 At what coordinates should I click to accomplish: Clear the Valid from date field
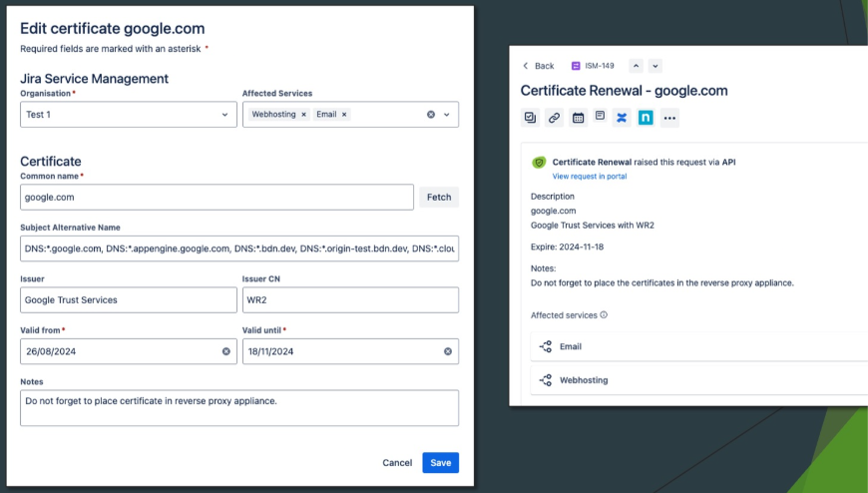(x=225, y=351)
